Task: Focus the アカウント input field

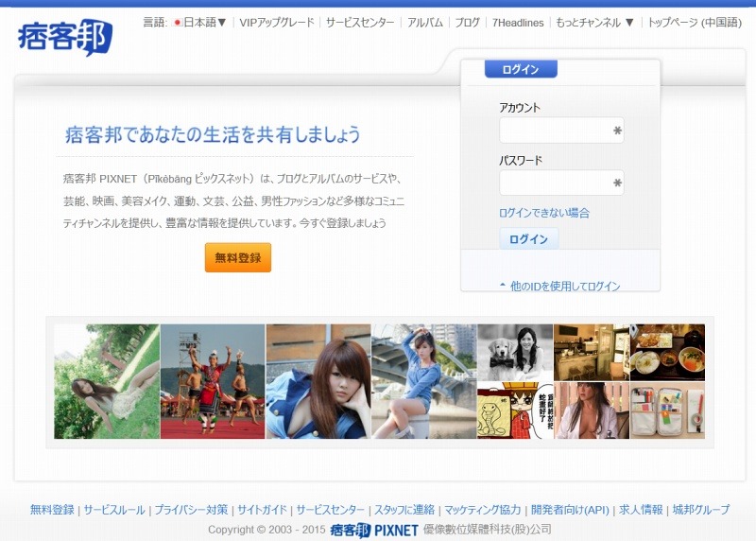Action: [x=555, y=131]
